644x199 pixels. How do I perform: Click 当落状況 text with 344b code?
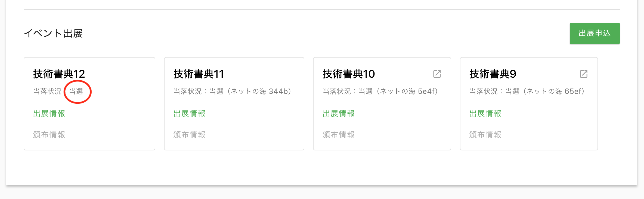coord(233,91)
